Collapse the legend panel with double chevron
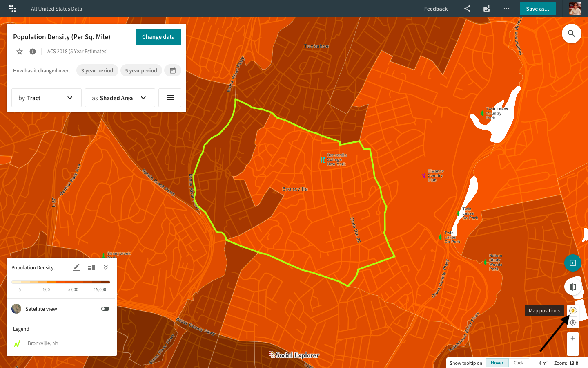The image size is (588, 368). point(105,267)
